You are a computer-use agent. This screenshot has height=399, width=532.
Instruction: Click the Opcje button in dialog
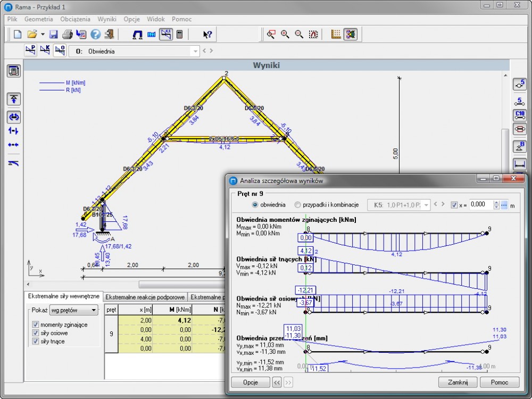[x=250, y=382]
